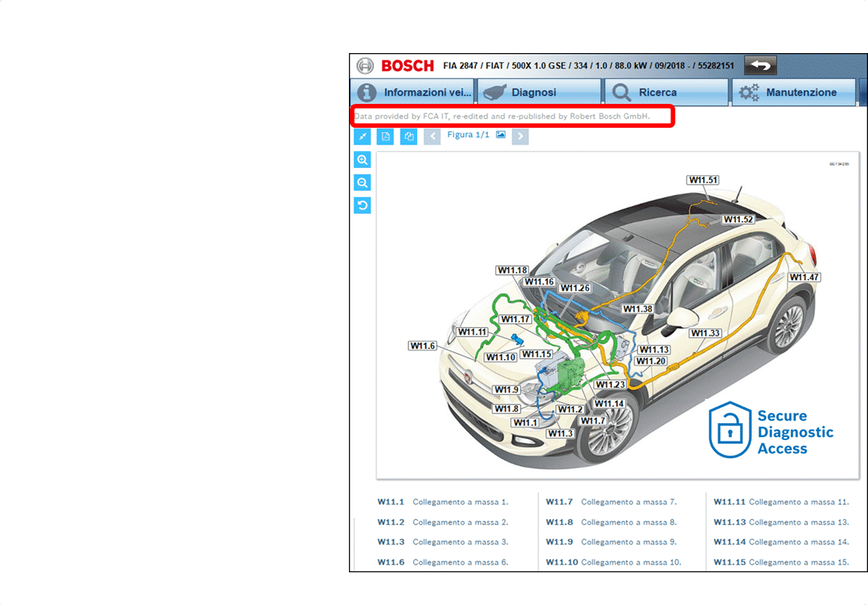Select legend row 'Collegamento a massa 13.'
This screenshot has width=868, height=605.
pyautogui.click(x=799, y=522)
